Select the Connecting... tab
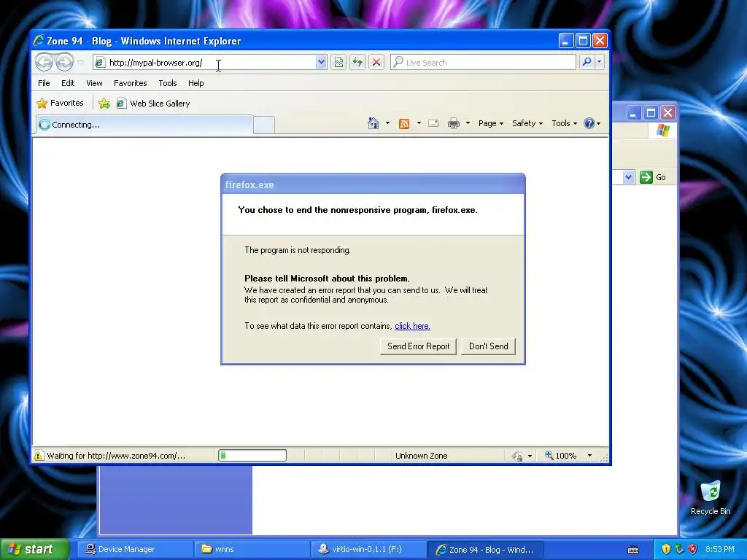 coord(144,124)
